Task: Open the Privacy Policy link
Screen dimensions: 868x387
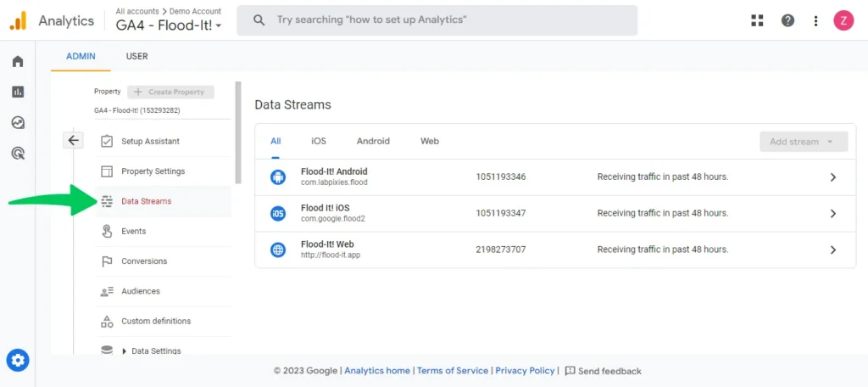Action: tap(525, 371)
